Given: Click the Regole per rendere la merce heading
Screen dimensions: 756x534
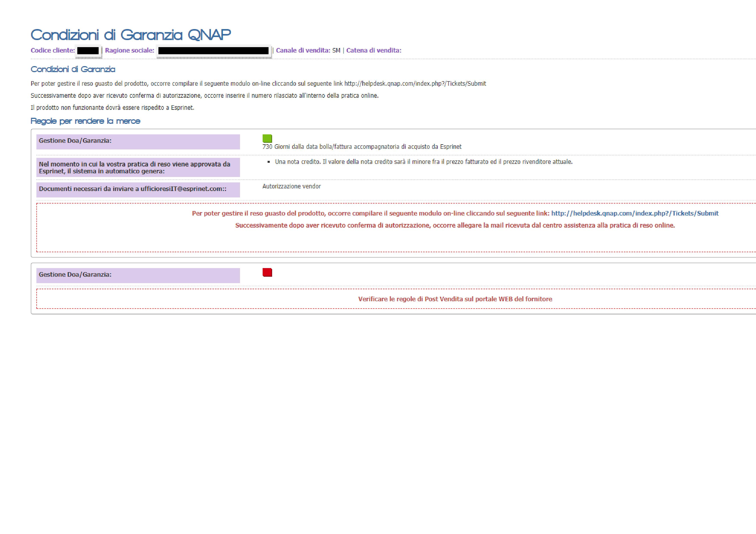Looking at the screenshot, I should coord(85,121).
